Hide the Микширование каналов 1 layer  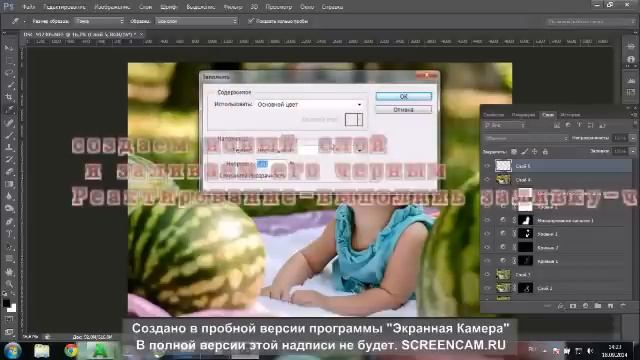[487, 220]
